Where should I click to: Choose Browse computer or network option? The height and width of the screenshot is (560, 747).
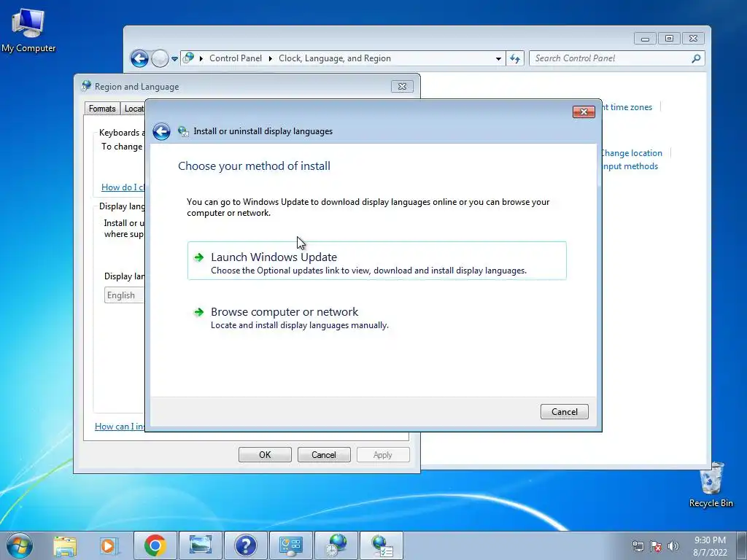click(x=377, y=317)
